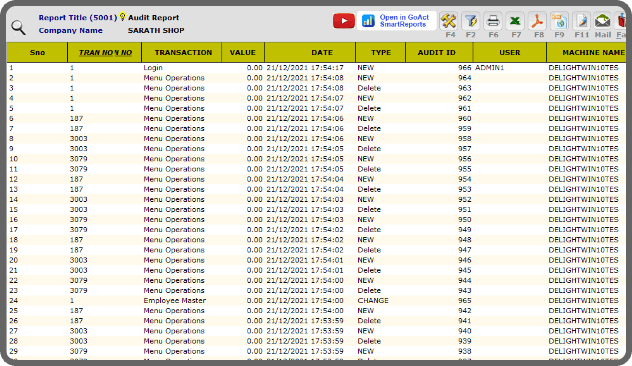Select the Login transaction row
The image size is (632, 366).
click(x=316, y=68)
